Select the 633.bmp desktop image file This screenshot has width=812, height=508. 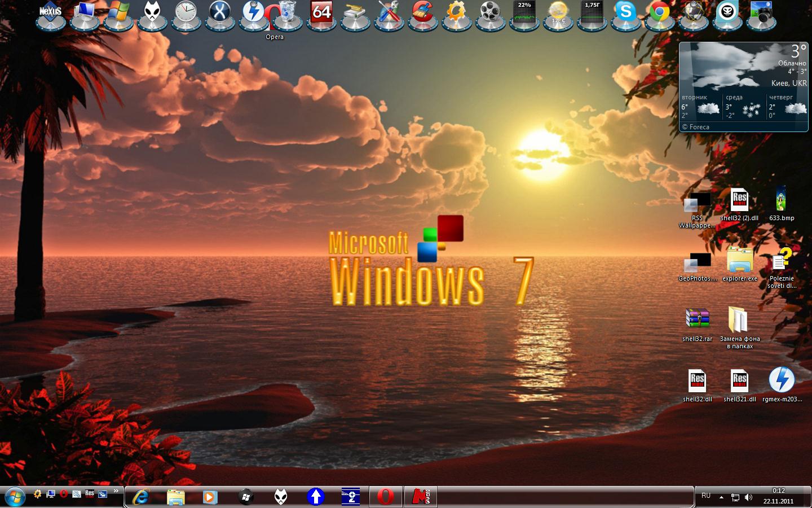[x=782, y=204]
